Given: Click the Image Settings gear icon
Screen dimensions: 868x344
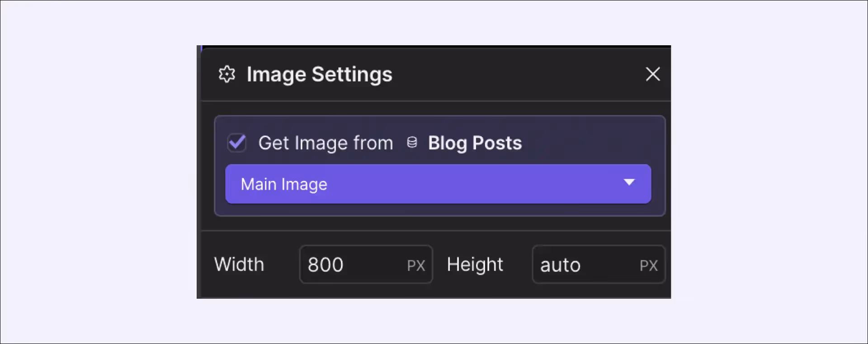Looking at the screenshot, I should pyautogui.click(x=227, y=74).
